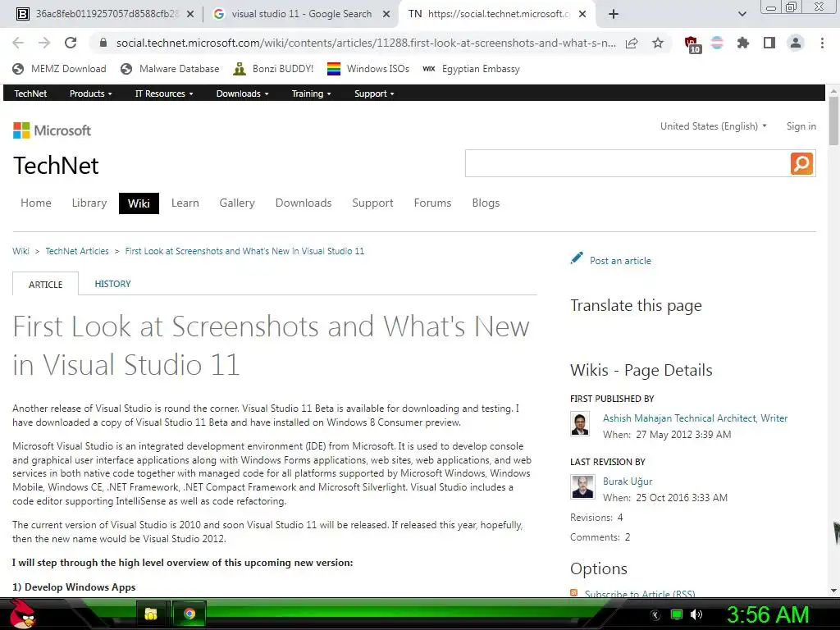This screenshot has height=630, width=840.
Task: Click the article title breadcrumb link
Action: click(244, 251)
